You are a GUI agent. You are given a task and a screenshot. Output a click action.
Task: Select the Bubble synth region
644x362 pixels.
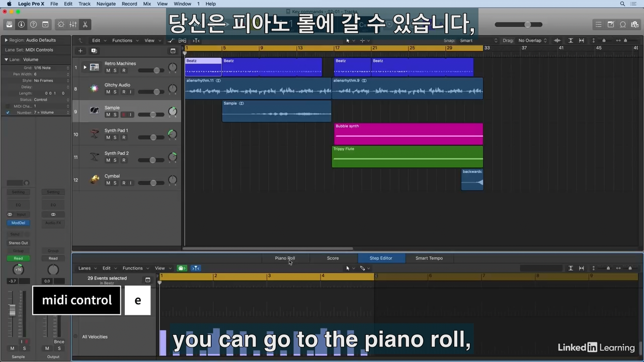pos(409,134)
